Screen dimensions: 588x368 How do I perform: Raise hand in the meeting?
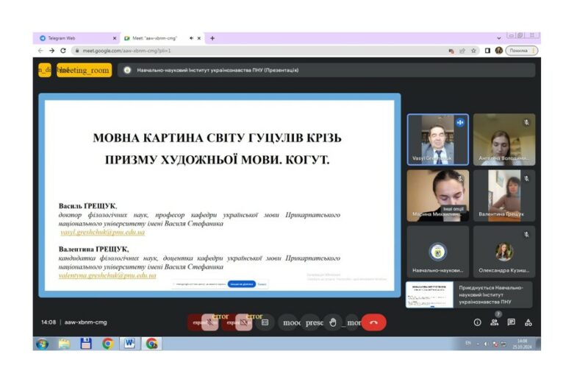tap(332, 322)
